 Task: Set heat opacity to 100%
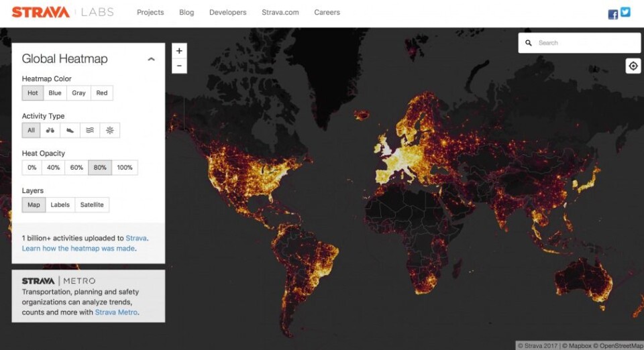(x=125, y=168)
